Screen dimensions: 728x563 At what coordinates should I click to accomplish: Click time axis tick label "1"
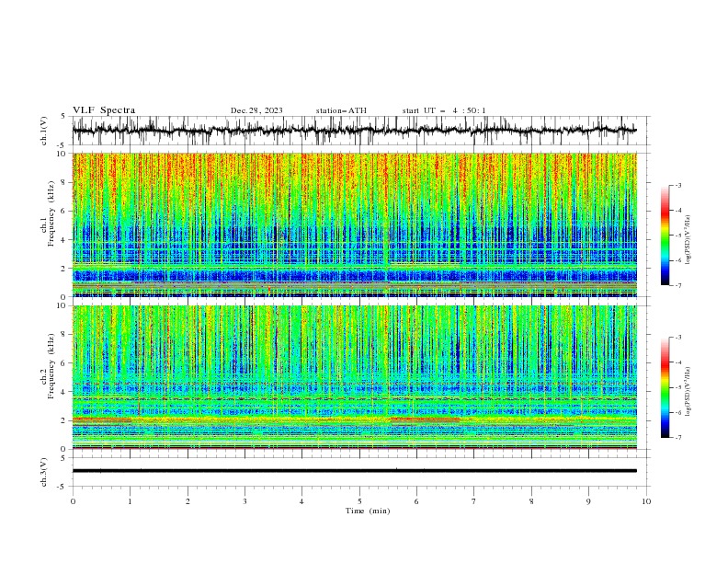click(x=130, y=501)
